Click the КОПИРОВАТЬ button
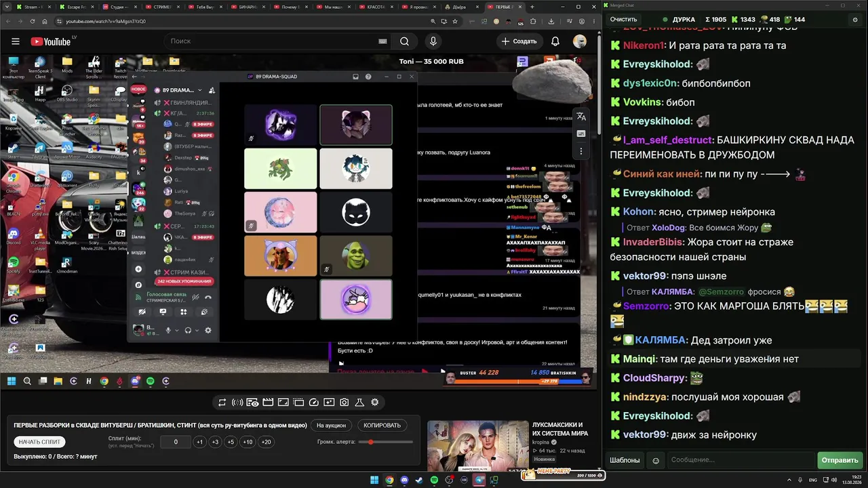The image size is (868, 488). 382,426
